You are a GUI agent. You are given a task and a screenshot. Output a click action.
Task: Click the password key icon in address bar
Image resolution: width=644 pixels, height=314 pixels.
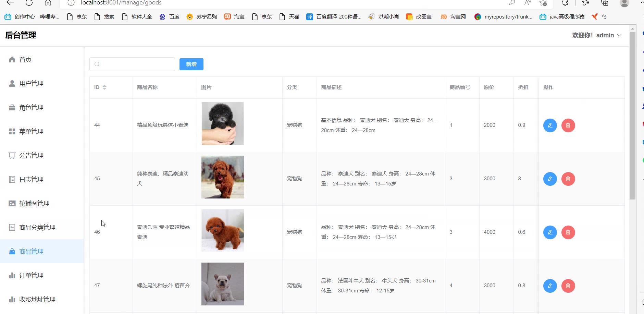point(512,3)
